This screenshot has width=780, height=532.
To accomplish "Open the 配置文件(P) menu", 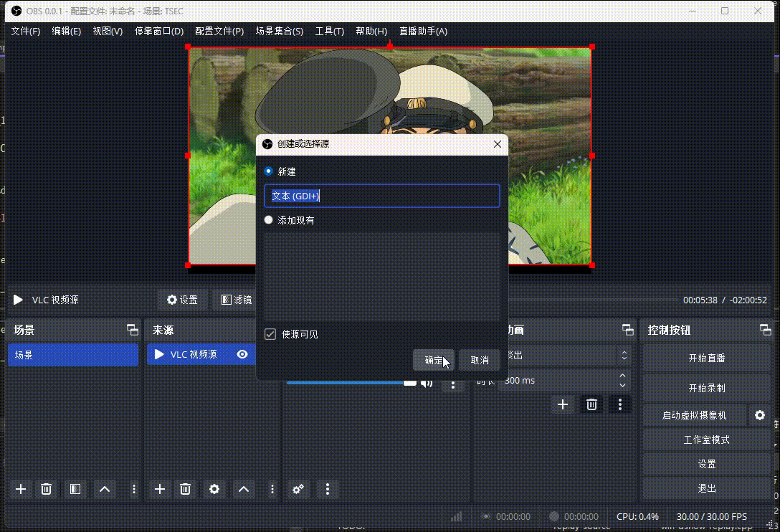I will click(x=219, y=31).
